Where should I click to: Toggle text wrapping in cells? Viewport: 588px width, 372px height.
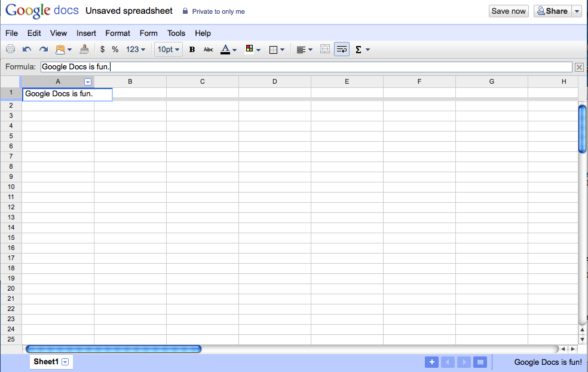pyautogui.click(x=341, y=49)
